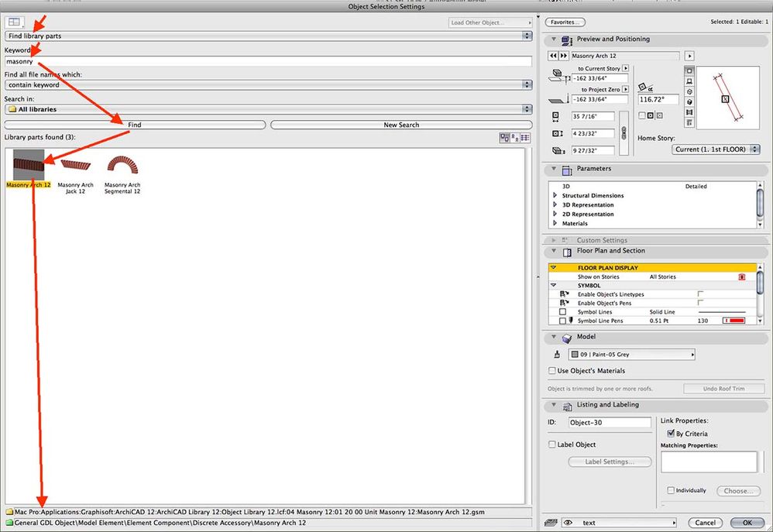This screenshot has height=532, width=773.
Task: Open the All libraries search-in dropdown
Action: [x=268, y=109]
